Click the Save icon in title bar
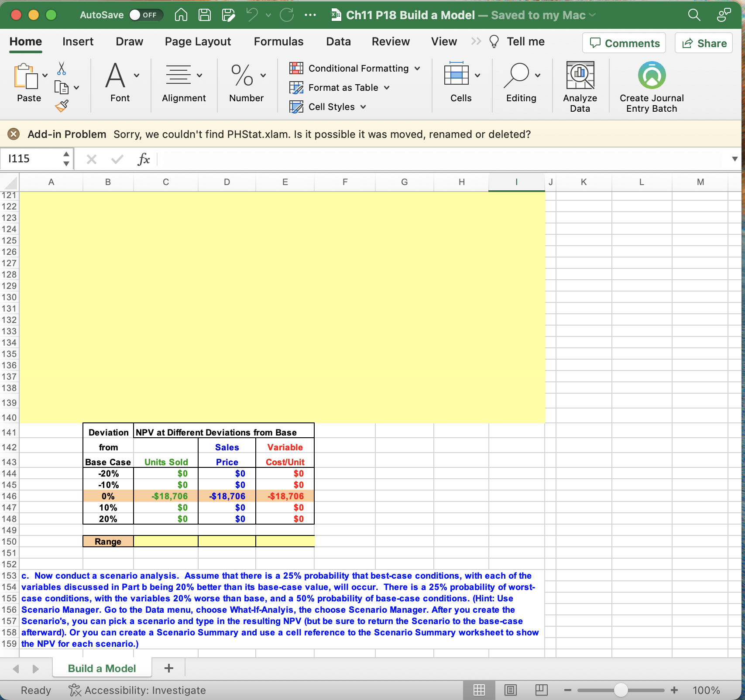745x700 pixels. pyautogui.click(x=204, y=14)
